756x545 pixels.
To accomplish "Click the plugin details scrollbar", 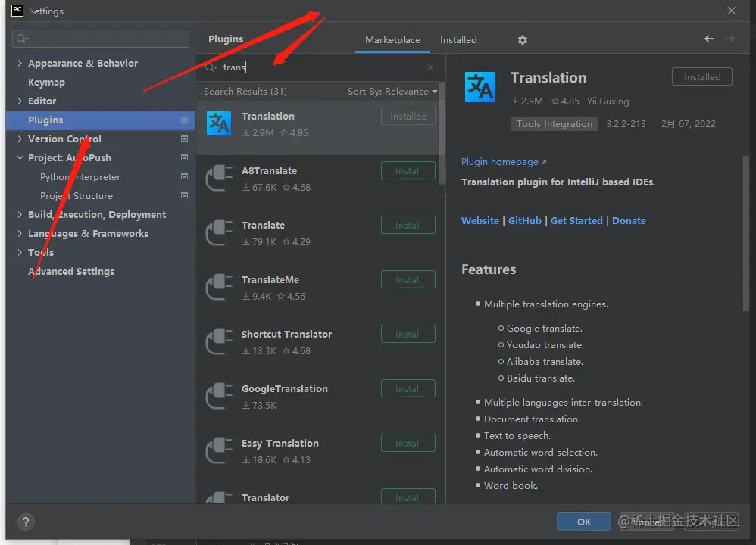I will [746, 234].
